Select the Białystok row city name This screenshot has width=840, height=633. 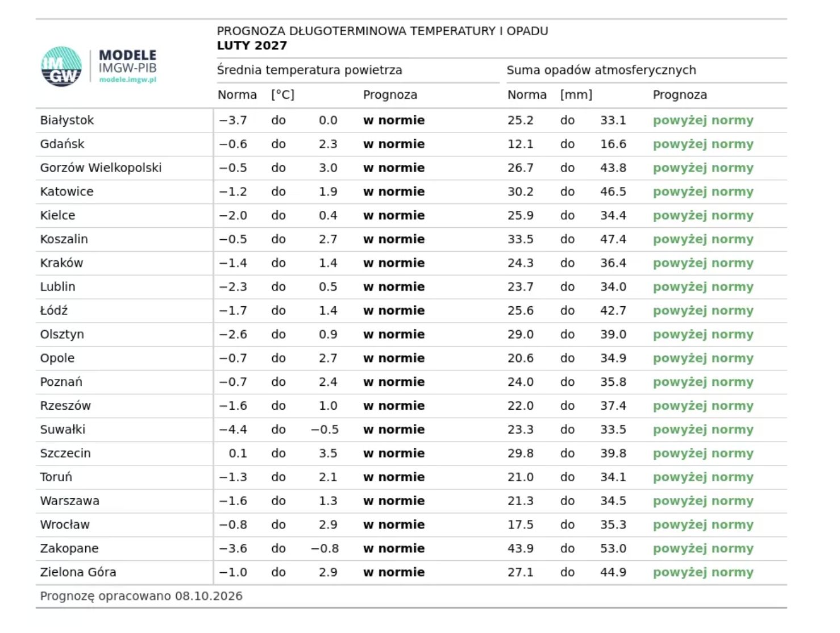pos(66,120)
